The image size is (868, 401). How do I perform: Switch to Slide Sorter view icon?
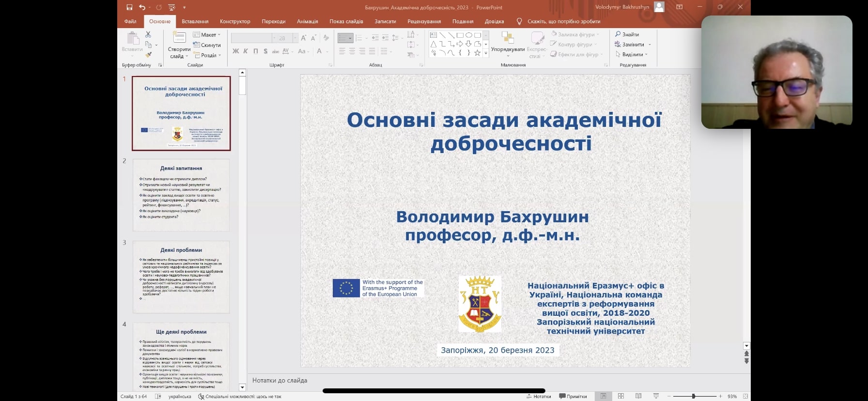click(x=621, y=396)
